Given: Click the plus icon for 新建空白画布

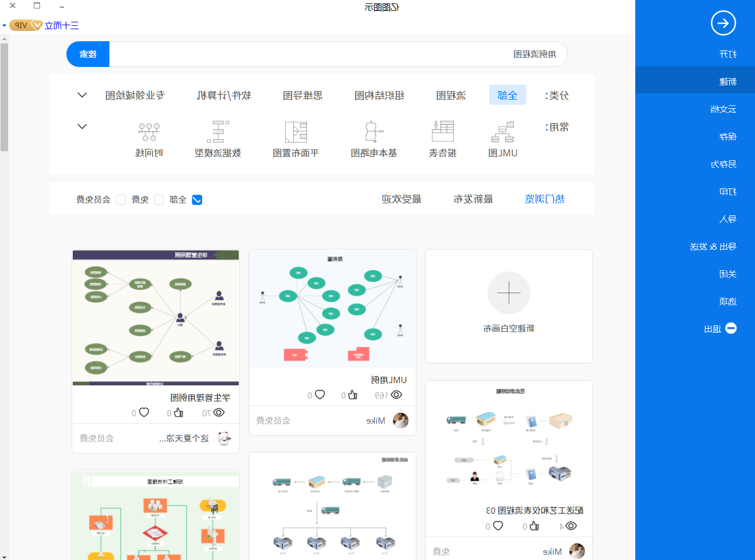Looking at the screenshot, I should [509, 293].
